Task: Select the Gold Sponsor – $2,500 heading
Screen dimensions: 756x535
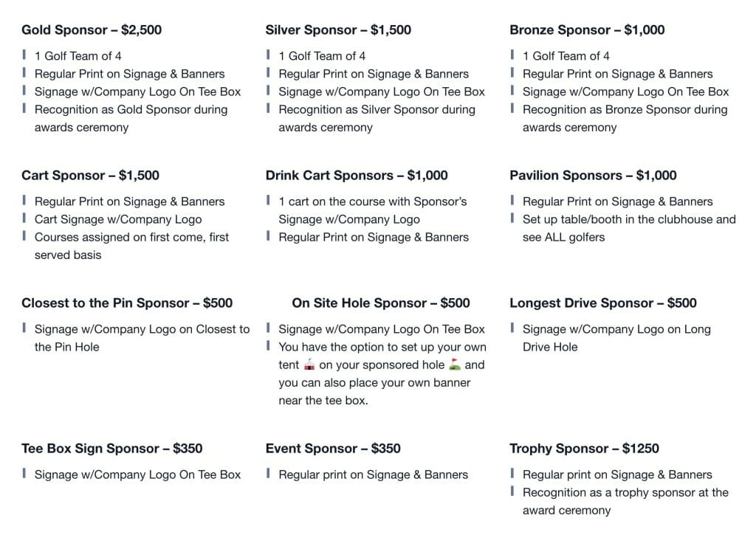Action: point(92,30)
